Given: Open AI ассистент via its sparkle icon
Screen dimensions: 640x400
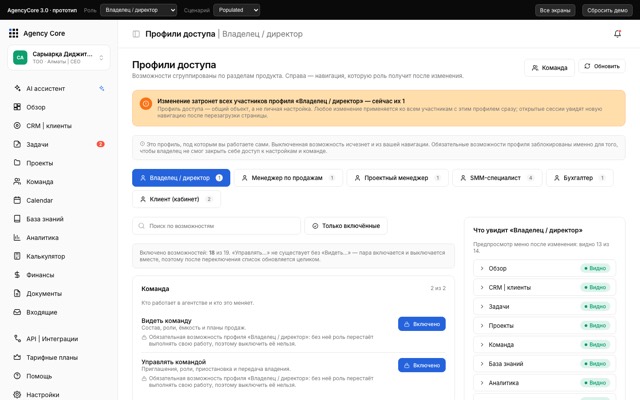Looking at the screenshot, I should coord(17,88).
